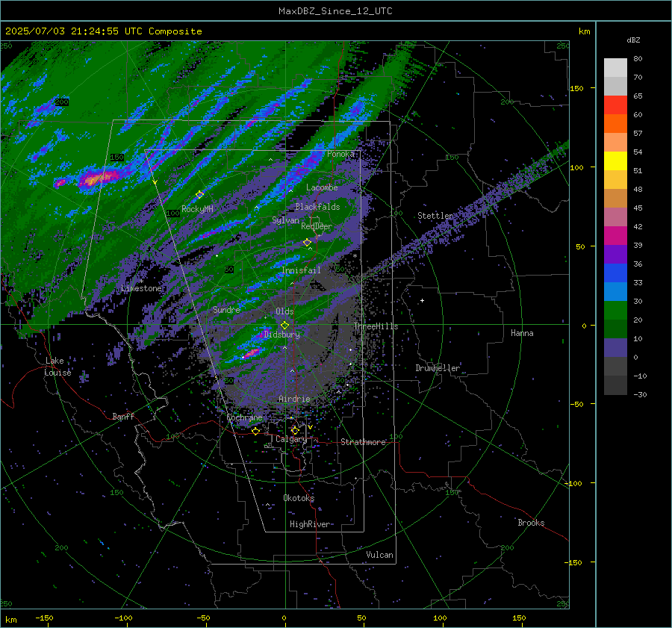Click the Airdrie city label

pyautogui.click(x=294, y=399)
